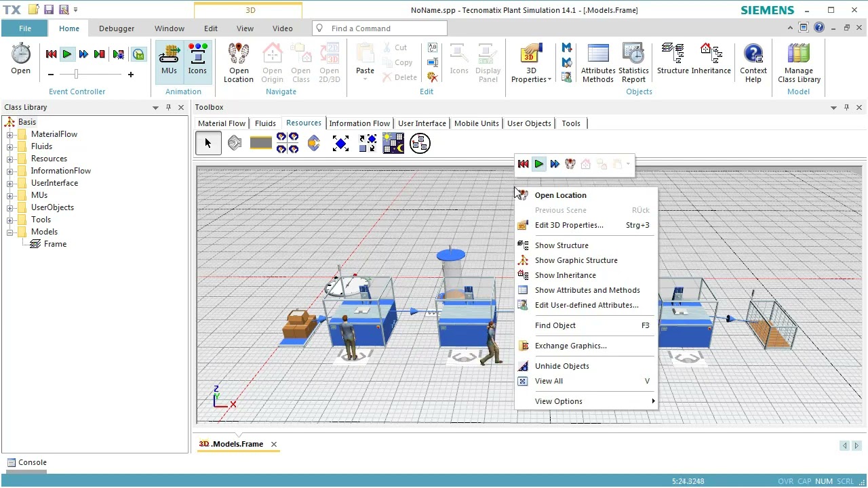The height and width of the screenshot is (488, 868).
Task: Click fast forward in ribbon Event Controller
Action: coord(83,54)
